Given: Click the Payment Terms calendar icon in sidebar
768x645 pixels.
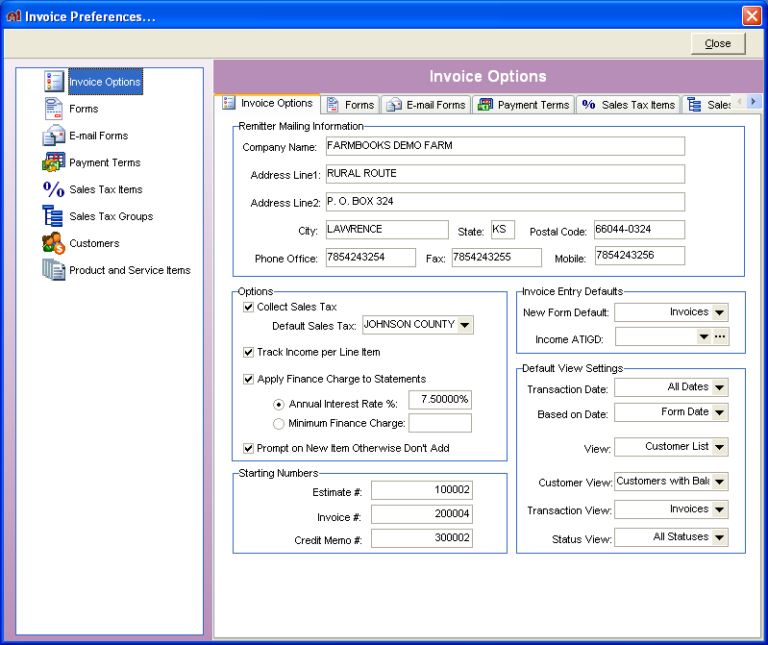Looking at the screenshot, I should (54, 162).
